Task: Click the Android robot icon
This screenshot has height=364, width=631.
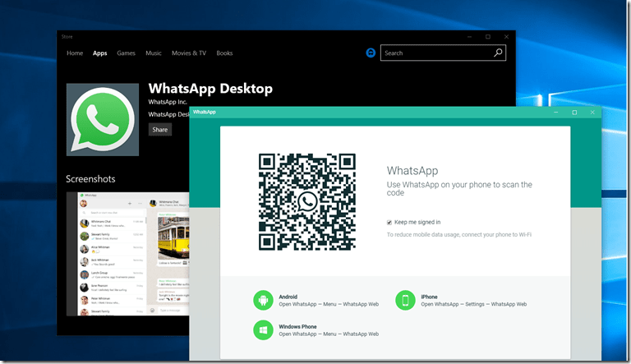Action: click(263, 301)
